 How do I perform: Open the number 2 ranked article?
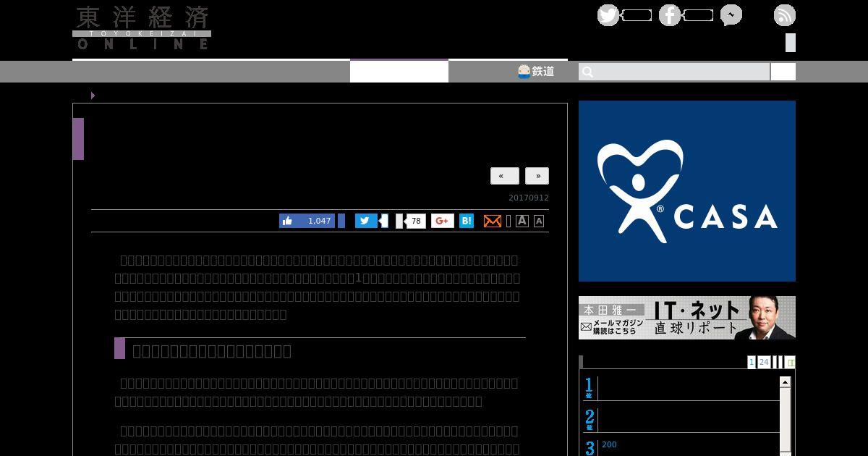pos(681,420)
